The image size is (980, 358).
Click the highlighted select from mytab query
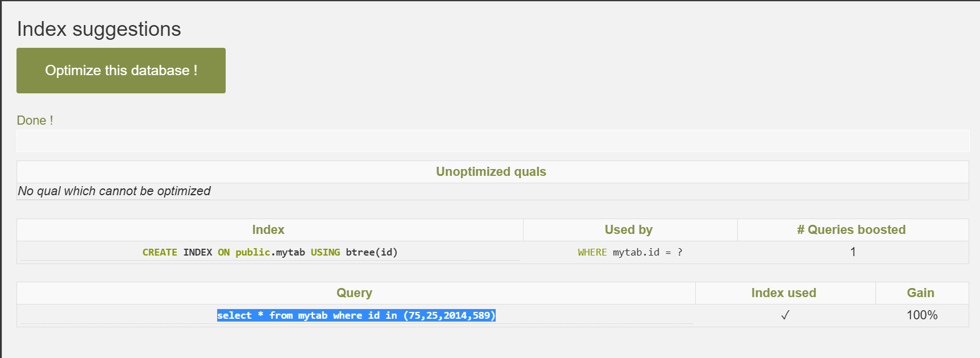356,315
